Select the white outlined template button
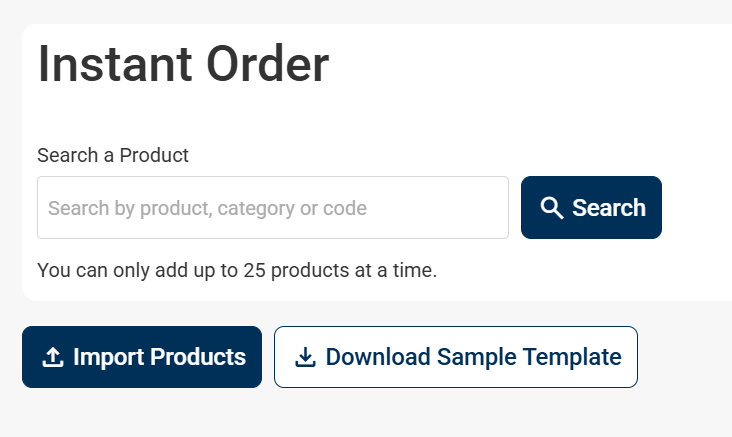The height and width of the screenshot is (437, 732). 456,357
